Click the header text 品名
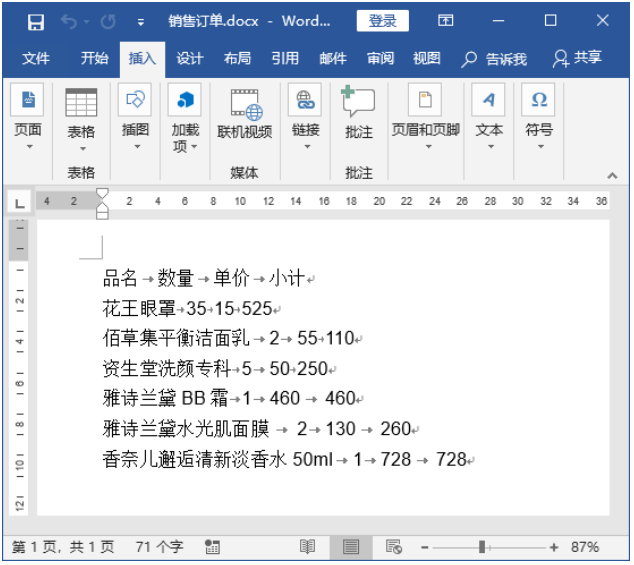This screenshot has height=565, width=634. pos(120,279)
